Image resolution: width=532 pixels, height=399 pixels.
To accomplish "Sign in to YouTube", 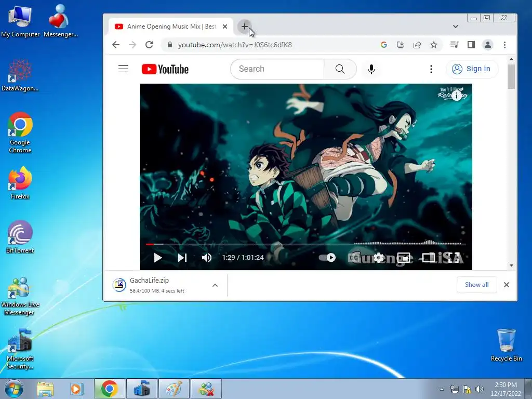I will [x=471, y=69].
